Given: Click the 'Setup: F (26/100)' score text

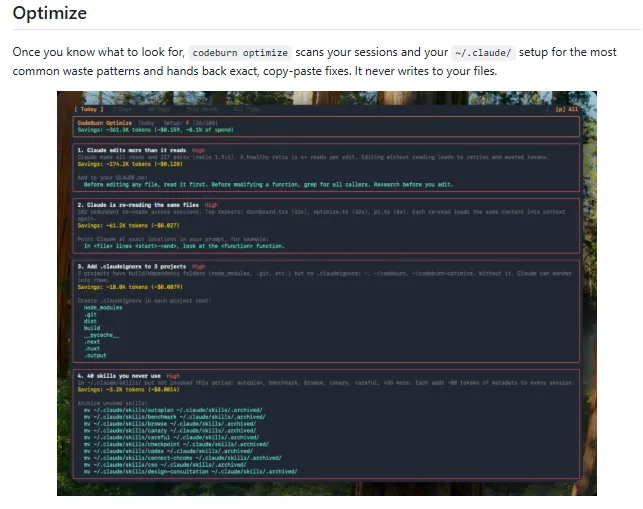Looking at the screenshot, I should pos(190,123).
